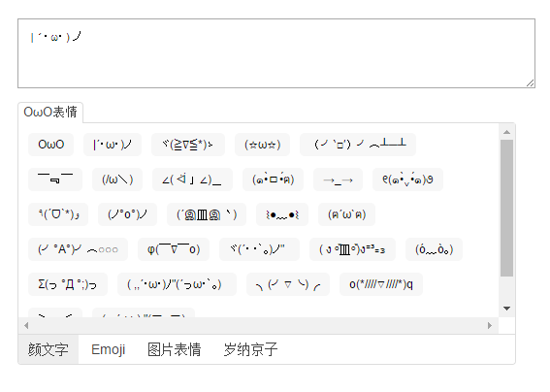Click the horizontal scrollbar left arrow
The width and height of the screenshot is (550, 392).
coord(26,326)
